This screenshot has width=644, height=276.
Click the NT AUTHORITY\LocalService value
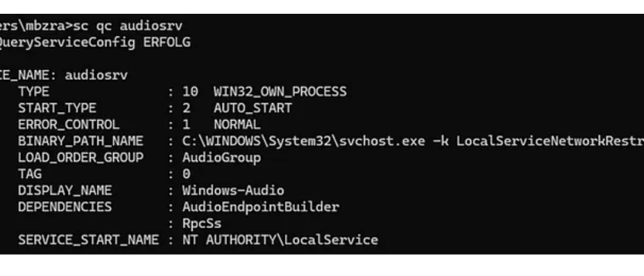point(280,240)
